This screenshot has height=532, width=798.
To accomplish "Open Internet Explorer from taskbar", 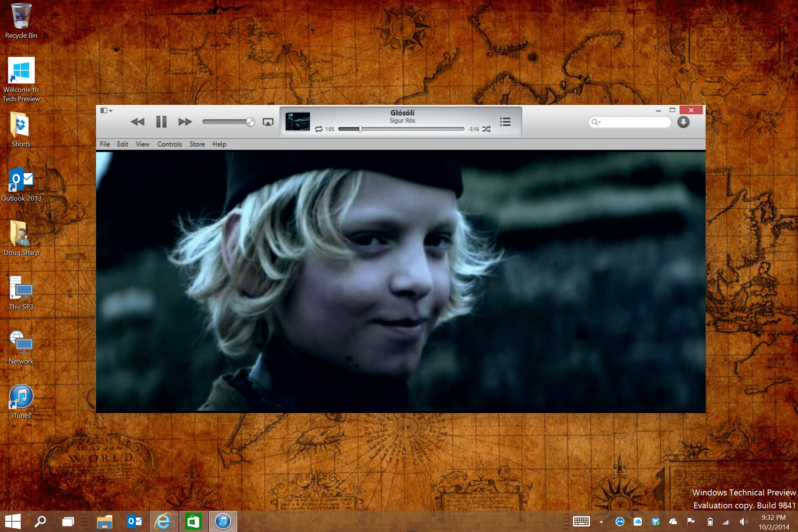I will [x=163, y=521].
